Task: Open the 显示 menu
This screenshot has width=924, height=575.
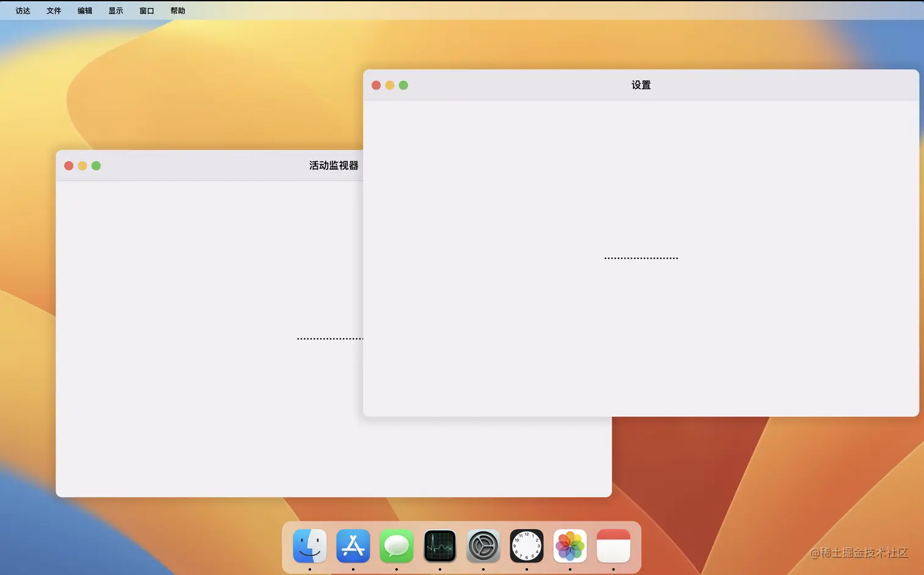Action: click(116, 10)
